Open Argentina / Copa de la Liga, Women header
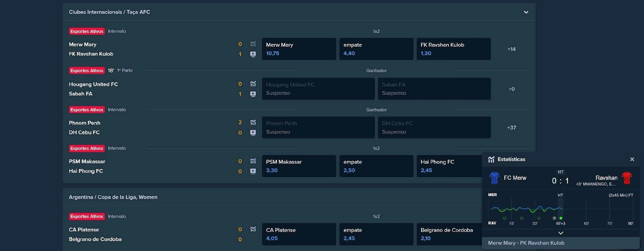 coord(113,197)
